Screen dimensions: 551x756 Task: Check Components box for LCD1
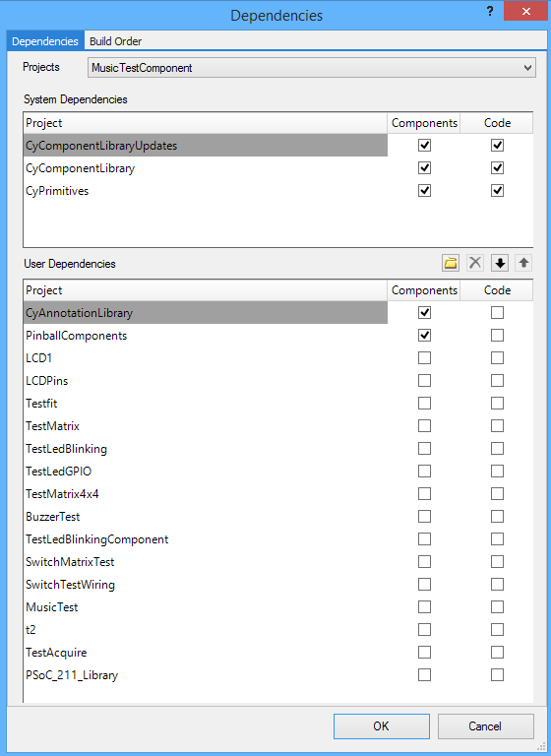pyautogui.click(x=424, y=357)
